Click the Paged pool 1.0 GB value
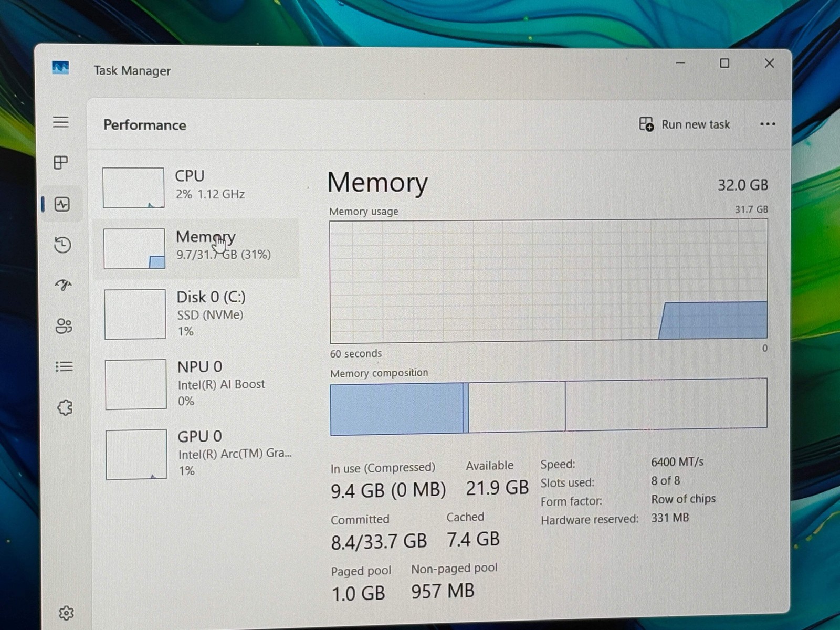The height and width of the screenshot is (630, 840). click(x=358, y=594)
